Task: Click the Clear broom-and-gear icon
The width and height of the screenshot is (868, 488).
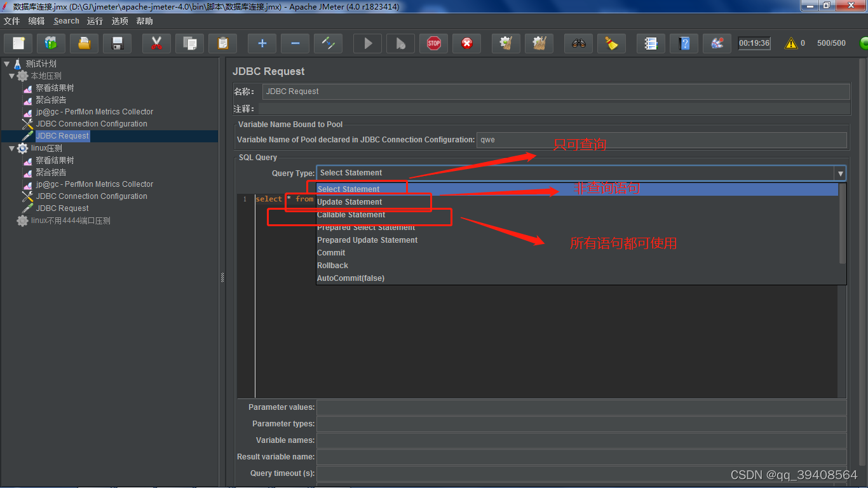Action: 506,43
